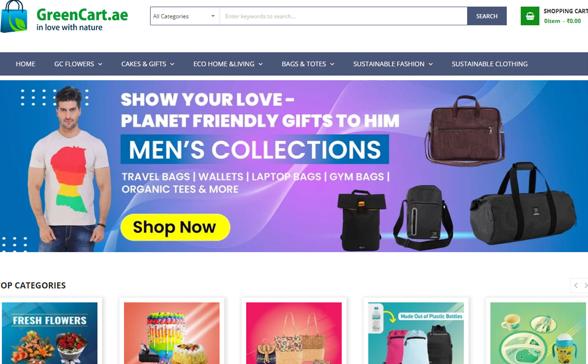
Task: Click the Search button
Action: [487, 16]
